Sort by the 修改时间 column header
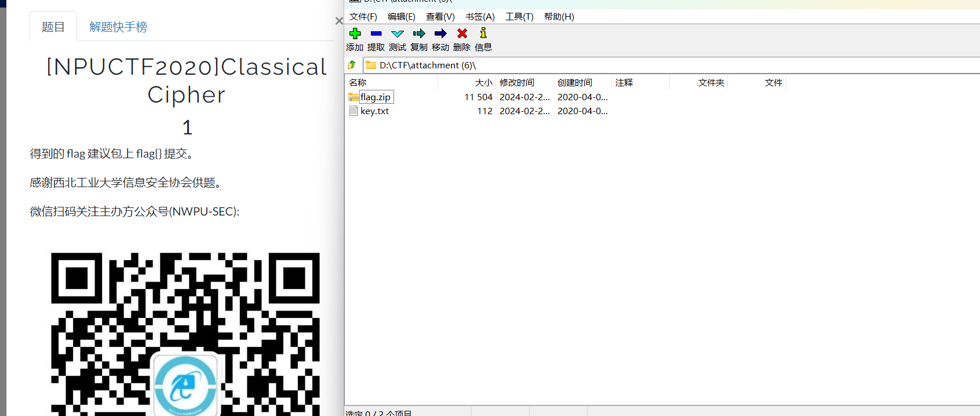This screenshot has height=416, width=980. pos(525,83)
